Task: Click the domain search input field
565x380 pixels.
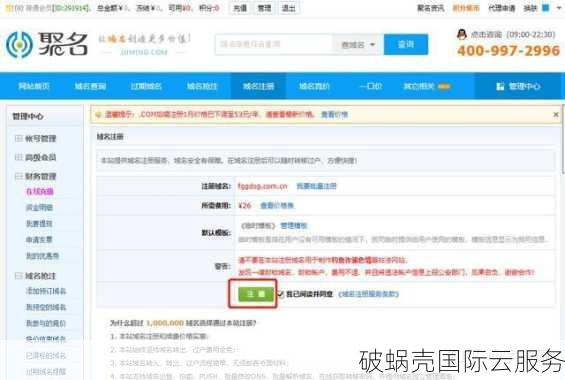Action: coord(273,44)
